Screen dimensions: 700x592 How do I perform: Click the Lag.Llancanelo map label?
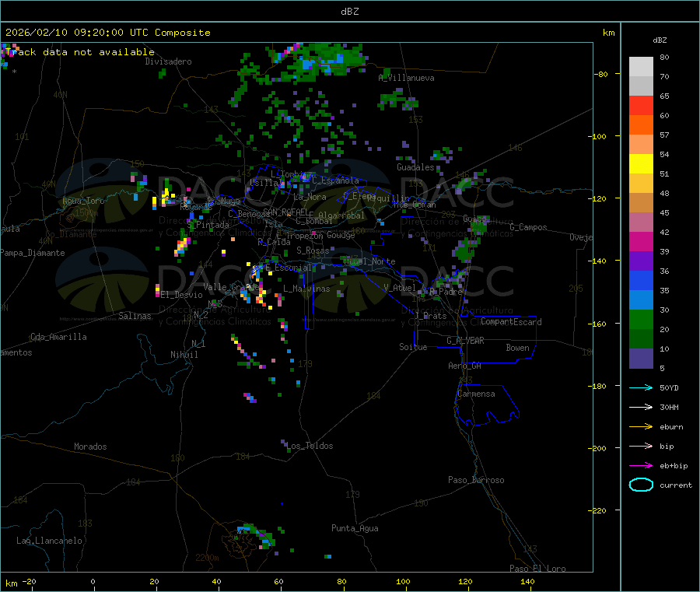[49, 541]
